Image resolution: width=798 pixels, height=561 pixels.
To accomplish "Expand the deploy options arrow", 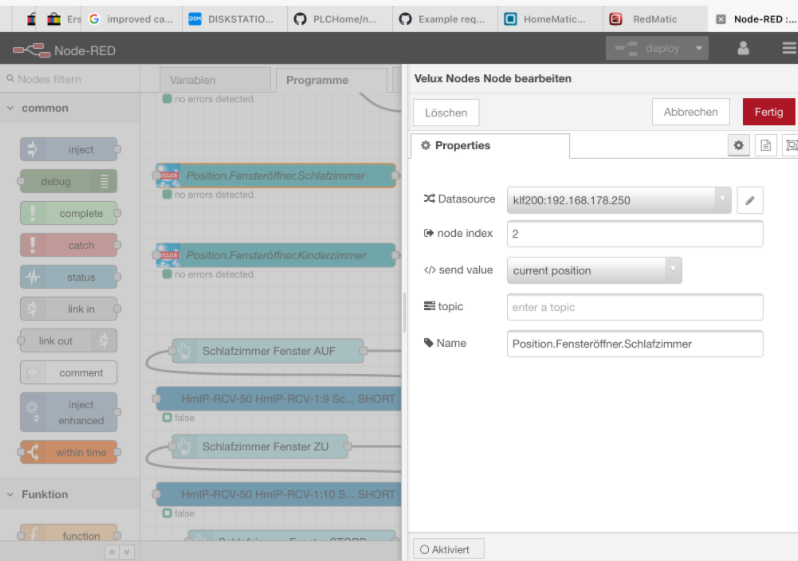I will point(700,48).
